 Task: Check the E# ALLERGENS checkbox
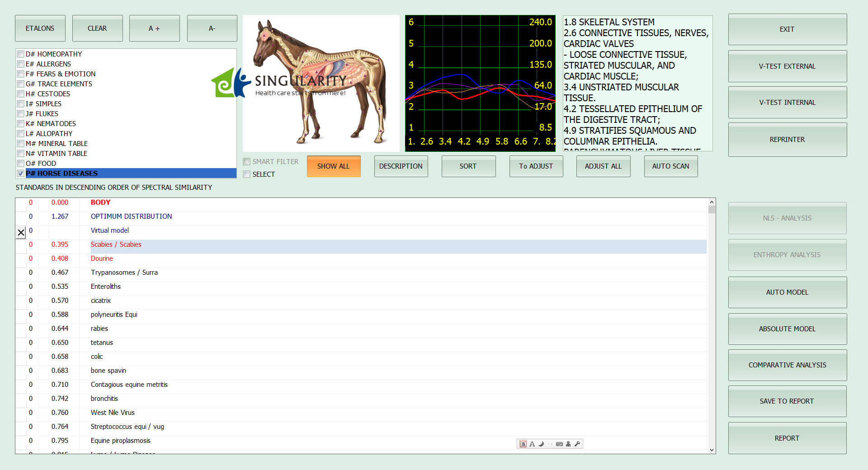(x=20, y=64)
